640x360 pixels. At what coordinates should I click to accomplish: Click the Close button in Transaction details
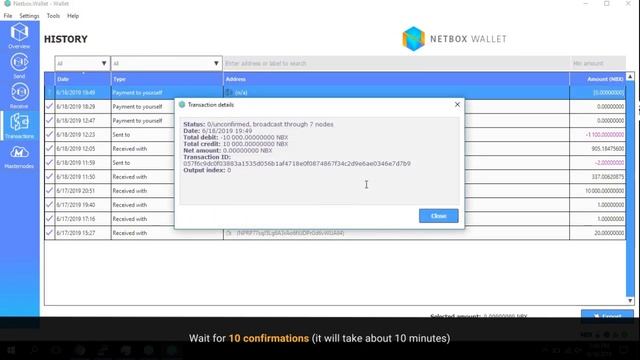(x=438, y=216)
